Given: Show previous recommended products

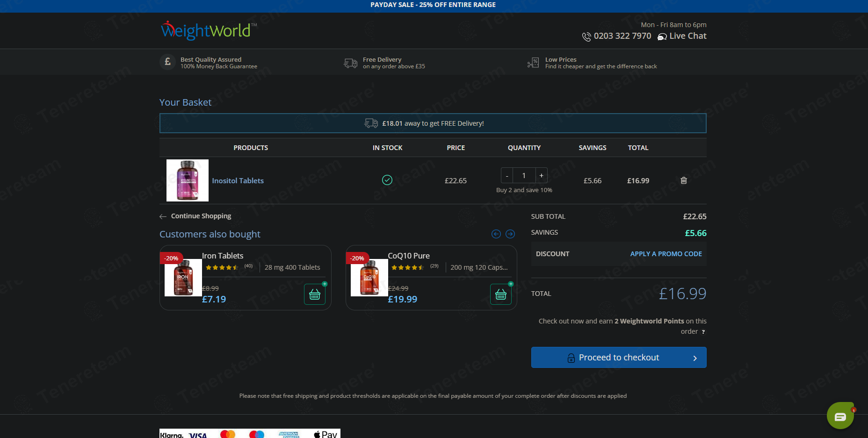Looking at the screenshot, I should tap(496, 234).
